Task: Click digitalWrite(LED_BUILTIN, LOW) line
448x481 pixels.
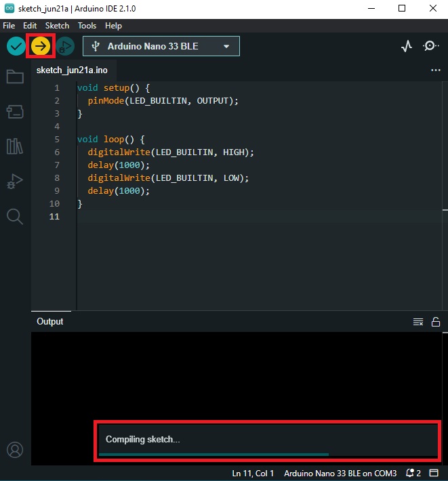Action: (168, 178)
